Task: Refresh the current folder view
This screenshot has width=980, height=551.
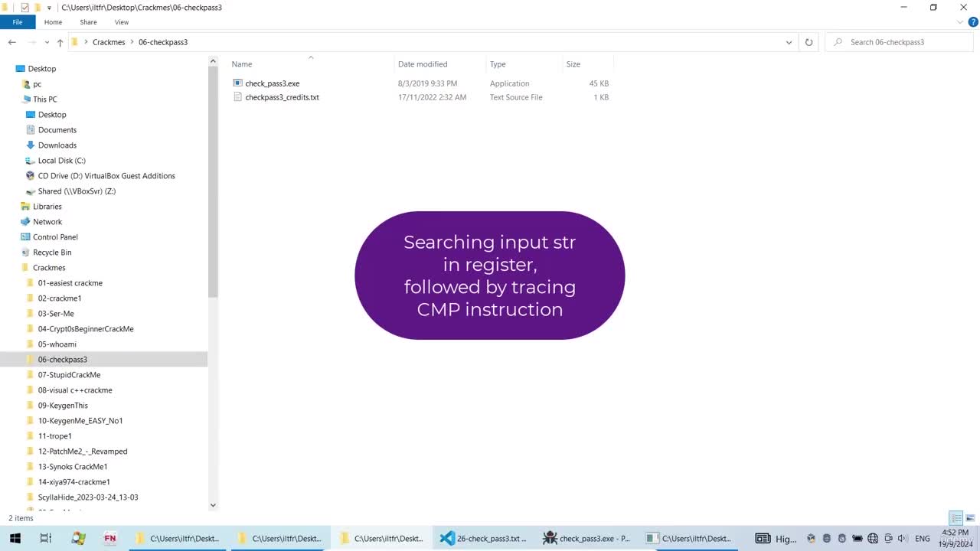Action: click(808, 42)
